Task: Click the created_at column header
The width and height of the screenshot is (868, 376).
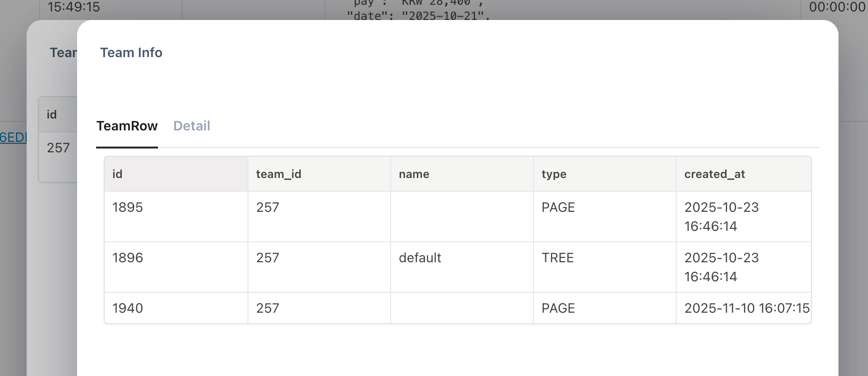Action: [743, 174]
